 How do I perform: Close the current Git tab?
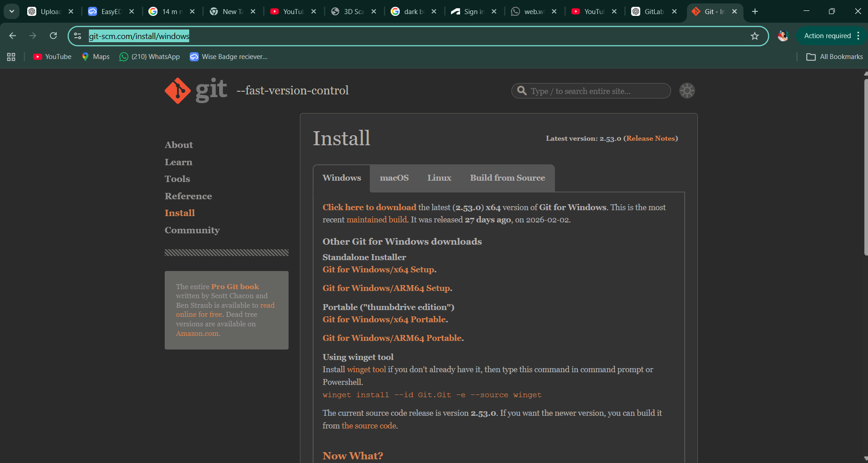(x=735, y=11)
